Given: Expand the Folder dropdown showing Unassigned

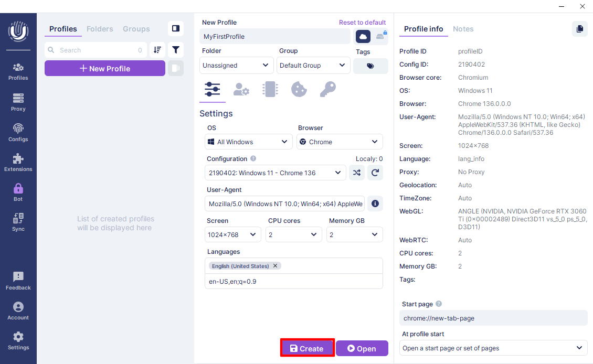Looking at the screenshot, I should pyautogui.click(x=237, y=66).
